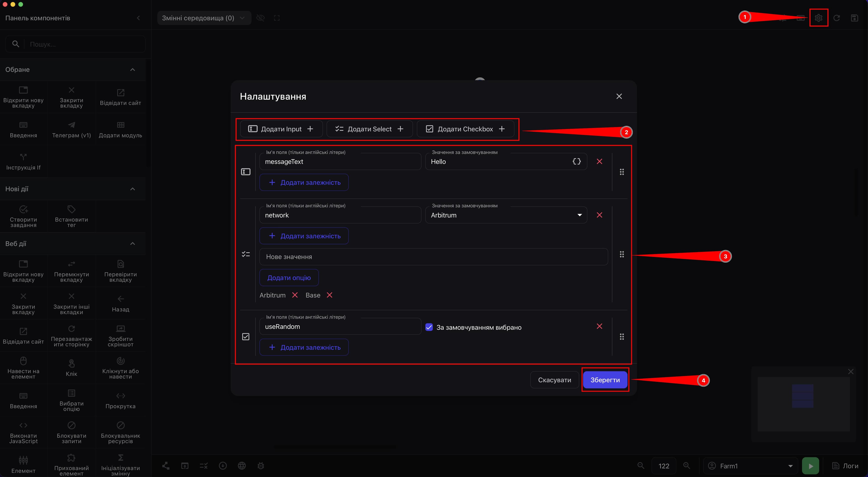
Task: Click Додати опцію button
Action: pos(289,277)
